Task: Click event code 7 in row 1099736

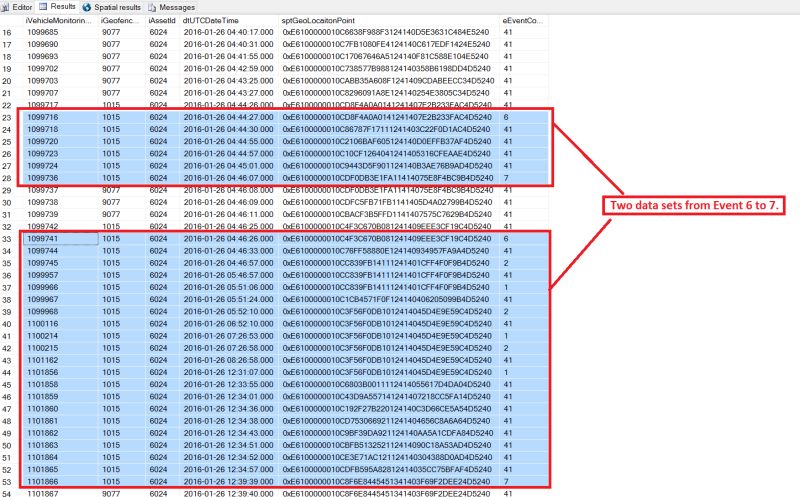Action: pyautogui.click(x=506, y=178)
